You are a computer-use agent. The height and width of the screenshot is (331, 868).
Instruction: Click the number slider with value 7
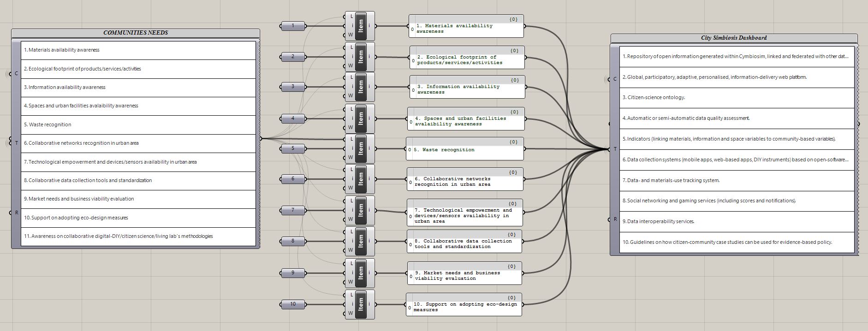pyautogui.click(x=293, y=210)
